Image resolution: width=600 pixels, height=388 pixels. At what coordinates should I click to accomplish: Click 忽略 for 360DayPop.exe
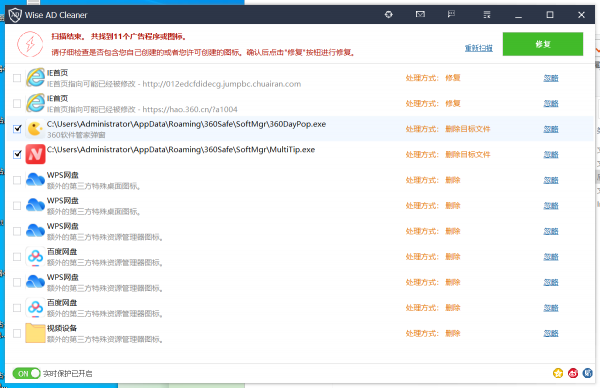pyautogui.click(x=551, y=129)
